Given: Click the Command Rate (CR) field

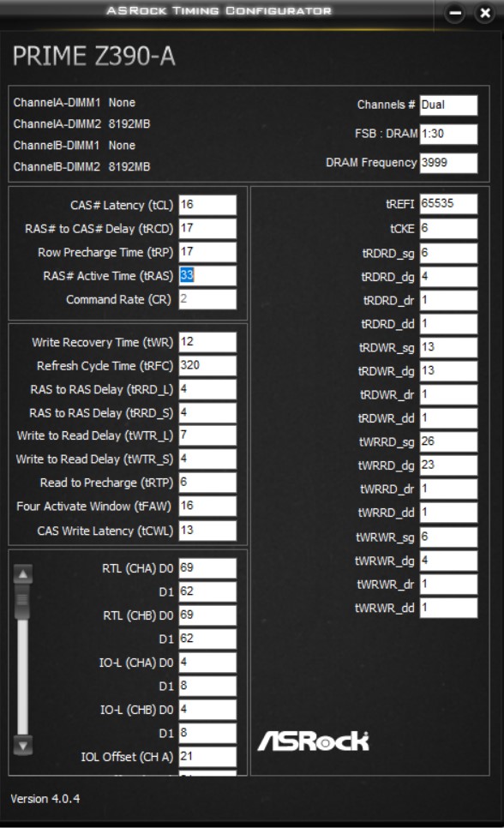Looking at the screenshot, I should (207, 299).
